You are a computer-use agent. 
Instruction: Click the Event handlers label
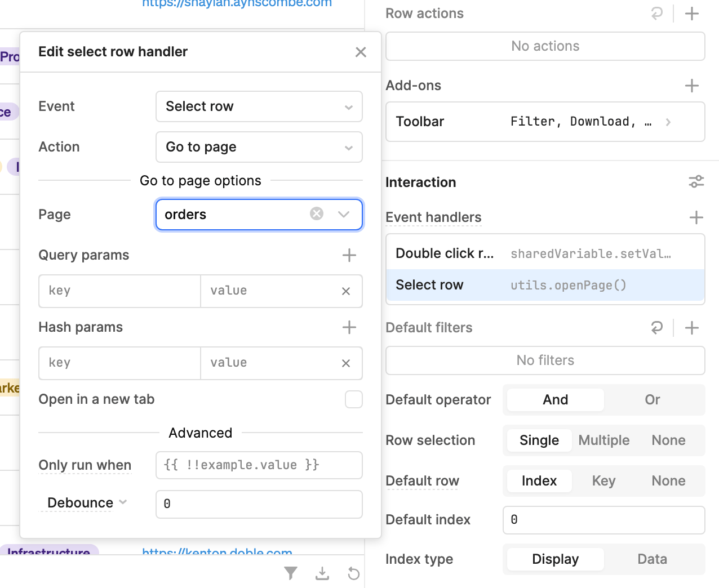433,217
